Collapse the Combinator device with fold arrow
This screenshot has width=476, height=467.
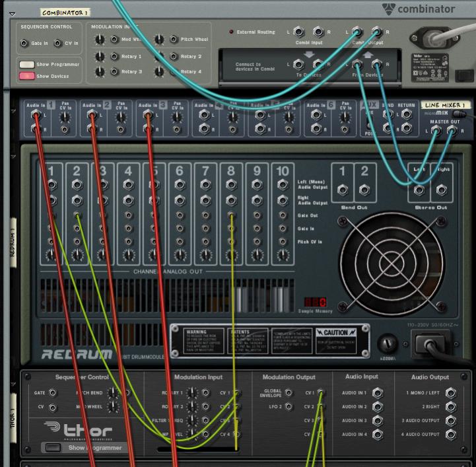12,14
